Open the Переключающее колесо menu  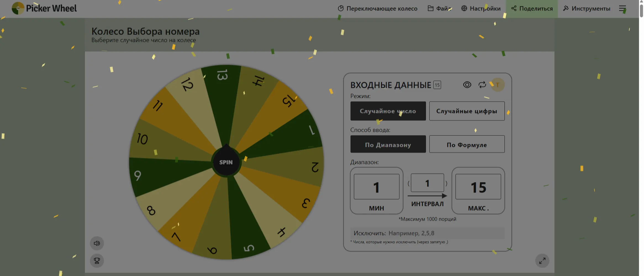(378, 9)
